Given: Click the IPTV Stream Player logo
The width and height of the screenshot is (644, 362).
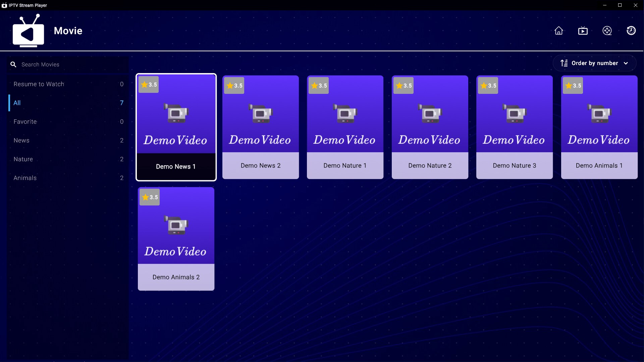Looking at the screenshot, I should click(28, 31).
